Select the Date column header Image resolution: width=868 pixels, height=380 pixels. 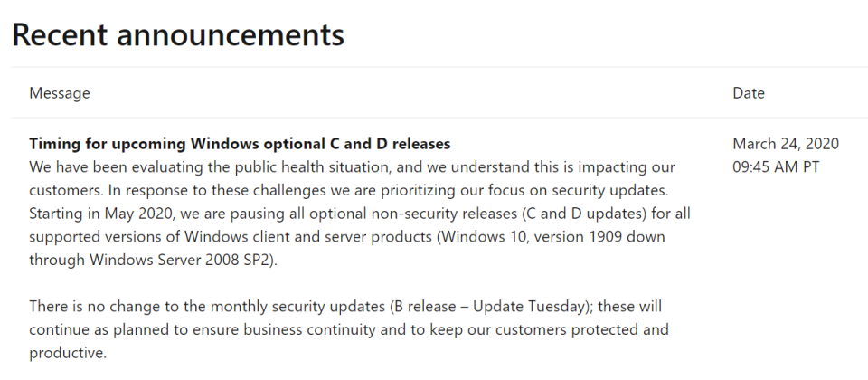point(749,93)
